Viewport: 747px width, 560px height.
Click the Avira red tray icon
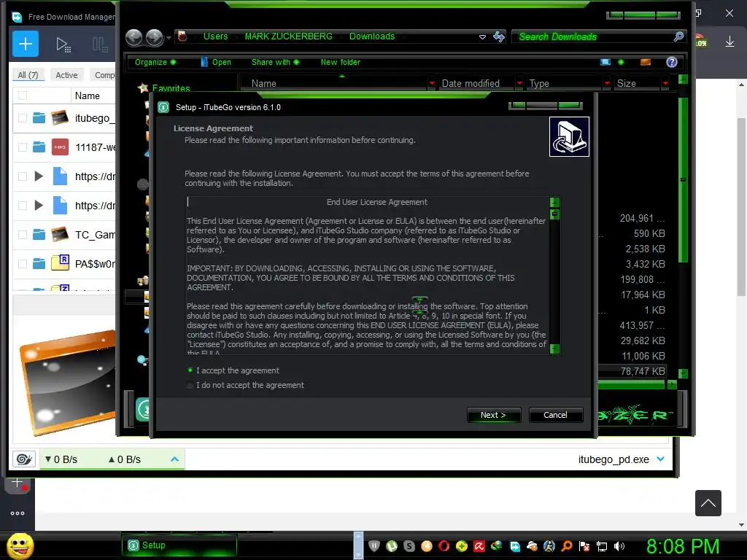coord(479,545)
